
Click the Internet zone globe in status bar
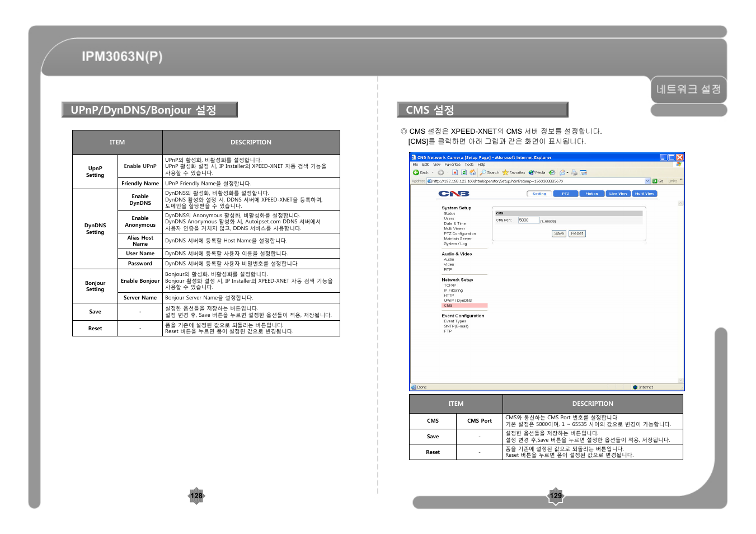pos(635,387)
